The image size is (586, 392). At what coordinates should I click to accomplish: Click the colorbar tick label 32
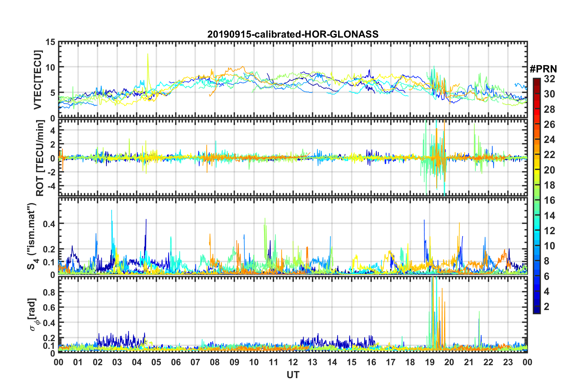549,79
